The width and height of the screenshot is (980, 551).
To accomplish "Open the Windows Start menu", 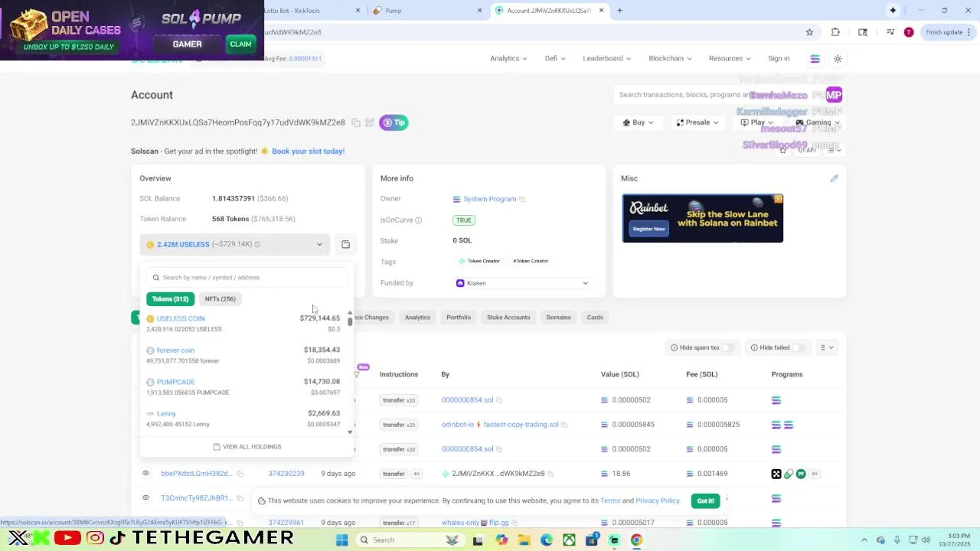I will click(342, 540).
